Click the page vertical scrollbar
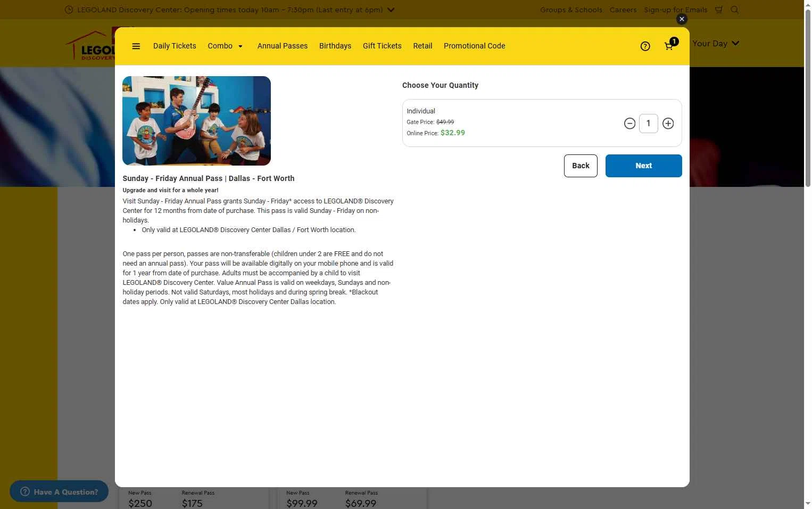 coord(808,98)
